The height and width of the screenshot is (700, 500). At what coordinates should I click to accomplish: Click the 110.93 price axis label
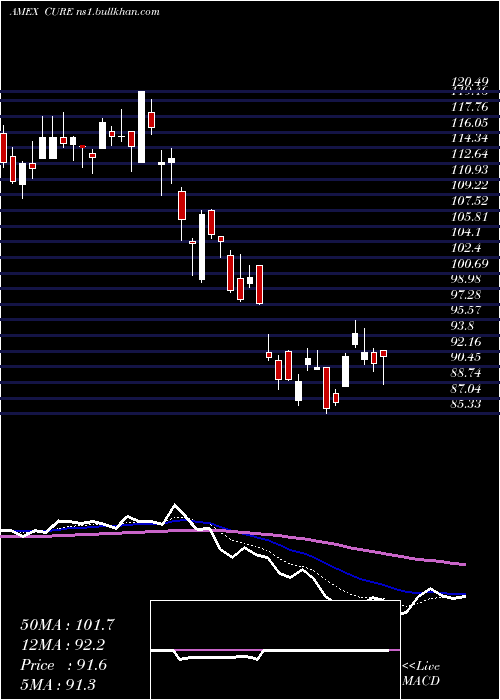470,170
